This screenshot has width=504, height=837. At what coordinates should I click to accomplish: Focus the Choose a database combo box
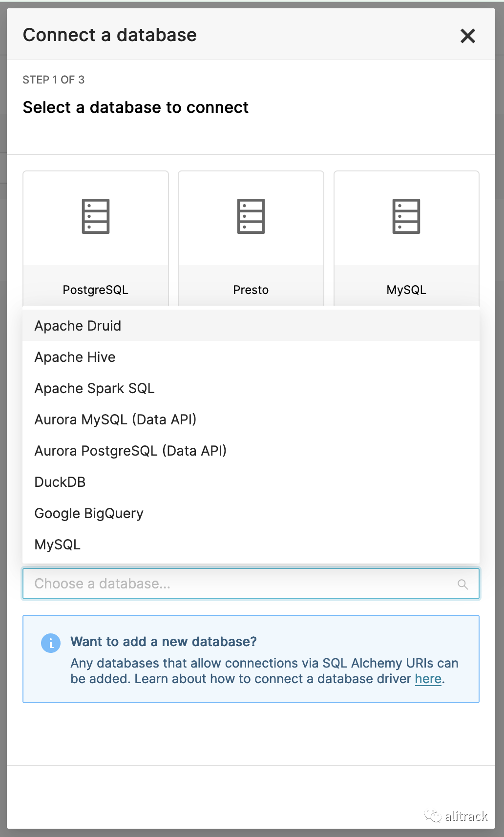pyautogui.click(x=239, y=584)
